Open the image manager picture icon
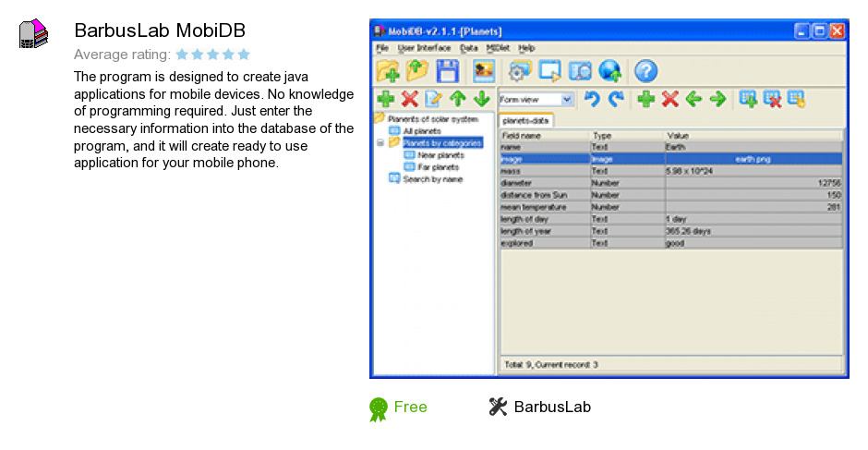868x450 pixels. point(484,71)
